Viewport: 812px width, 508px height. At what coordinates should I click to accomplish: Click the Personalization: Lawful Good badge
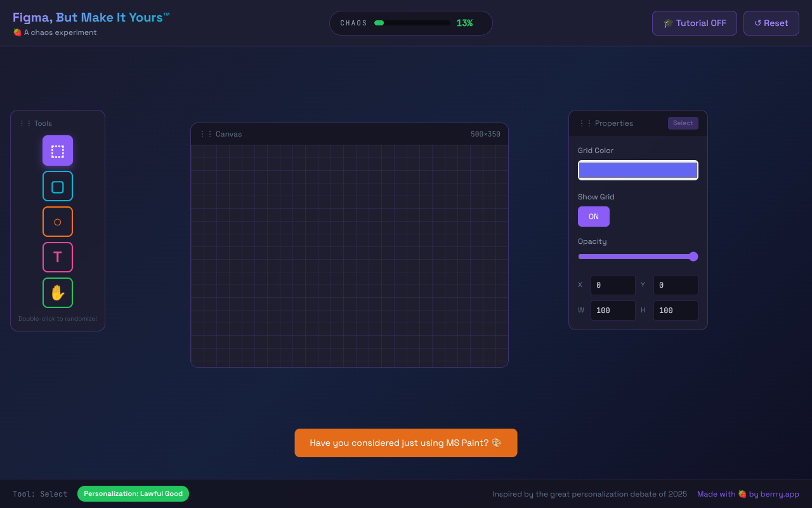coord(133,493)
